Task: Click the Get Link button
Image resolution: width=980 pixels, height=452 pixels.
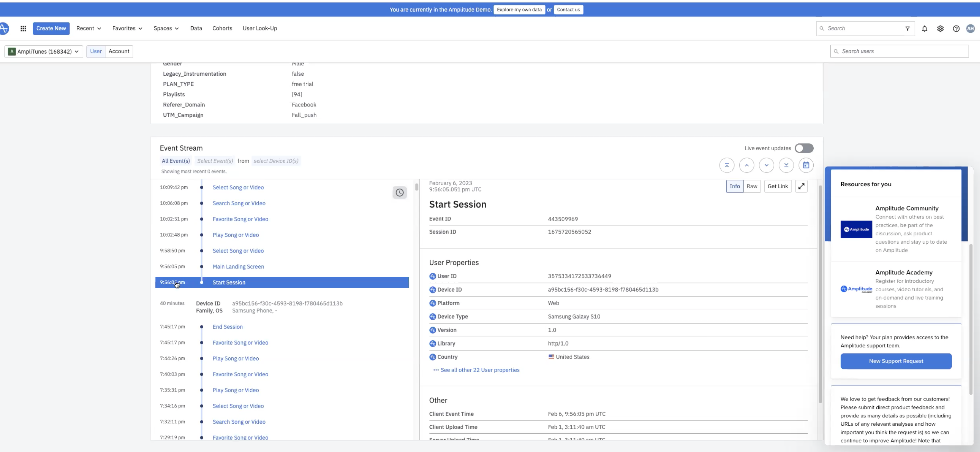Action: coord(777,186)
